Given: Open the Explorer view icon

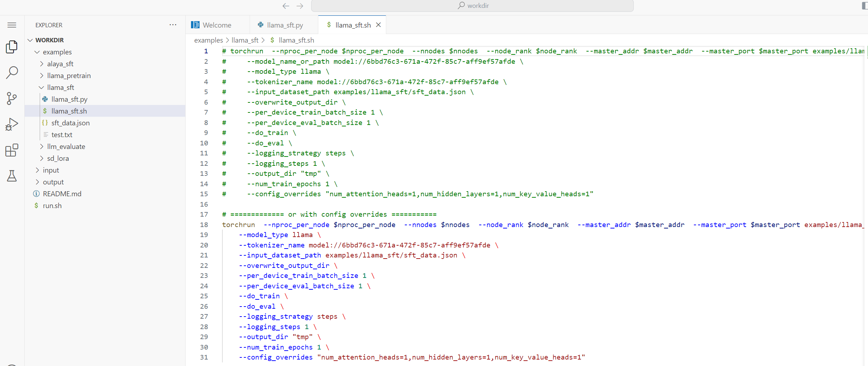Looking at the screenshot, I should pyautogui.click(x=12, y=47).
